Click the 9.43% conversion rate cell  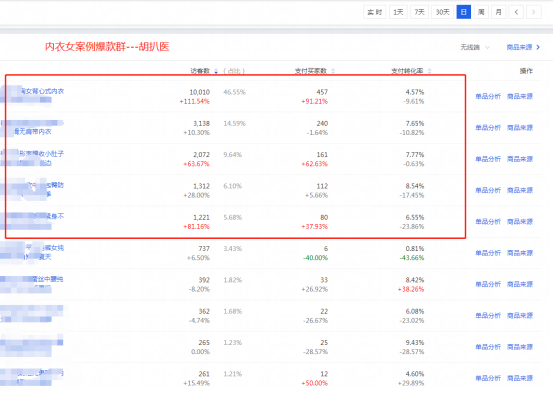(x=415, y=343)
